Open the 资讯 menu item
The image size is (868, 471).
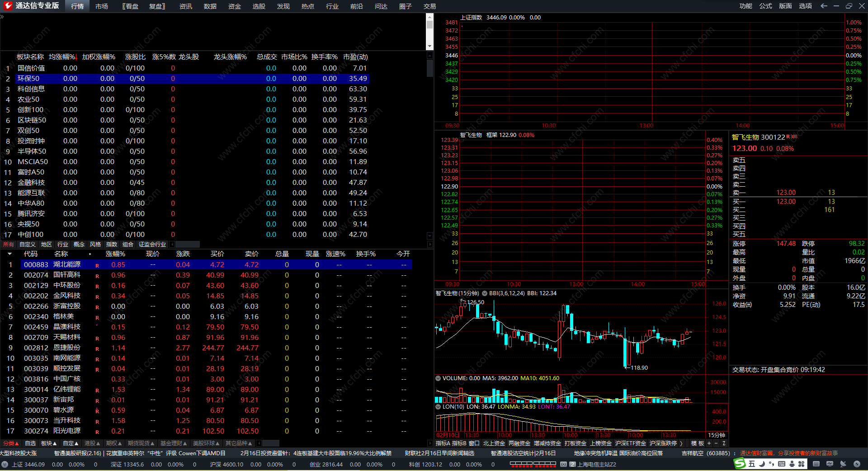186,6
